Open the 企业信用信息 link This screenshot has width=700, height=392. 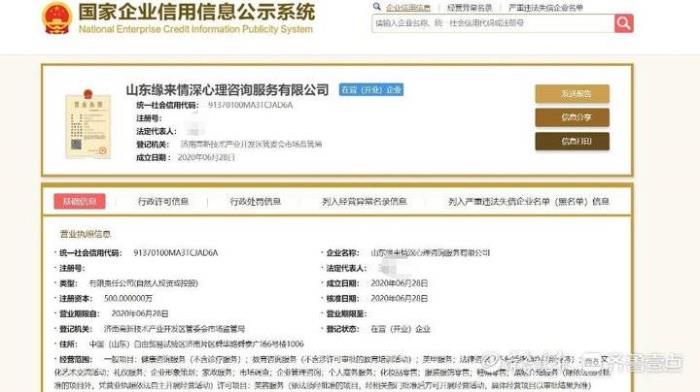click(408, 8)
